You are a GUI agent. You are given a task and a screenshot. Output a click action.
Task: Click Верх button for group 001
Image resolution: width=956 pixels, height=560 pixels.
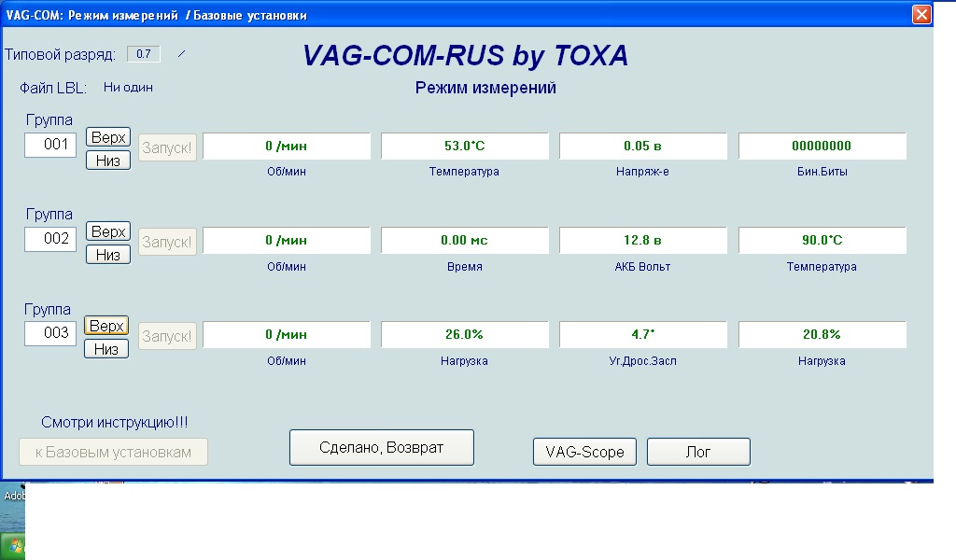click(108, 137)
